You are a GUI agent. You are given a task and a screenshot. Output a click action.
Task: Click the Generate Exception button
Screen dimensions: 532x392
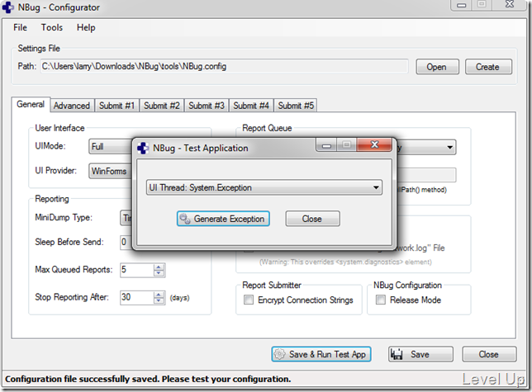point(223,219)
